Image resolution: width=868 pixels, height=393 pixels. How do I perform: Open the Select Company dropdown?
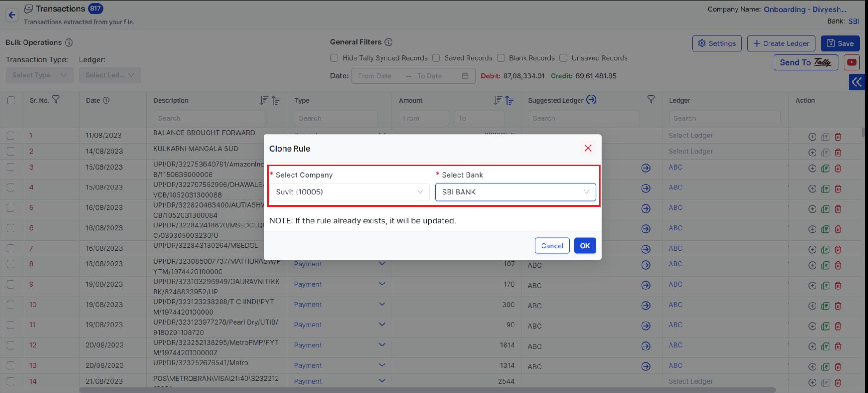tap(349, 192)
